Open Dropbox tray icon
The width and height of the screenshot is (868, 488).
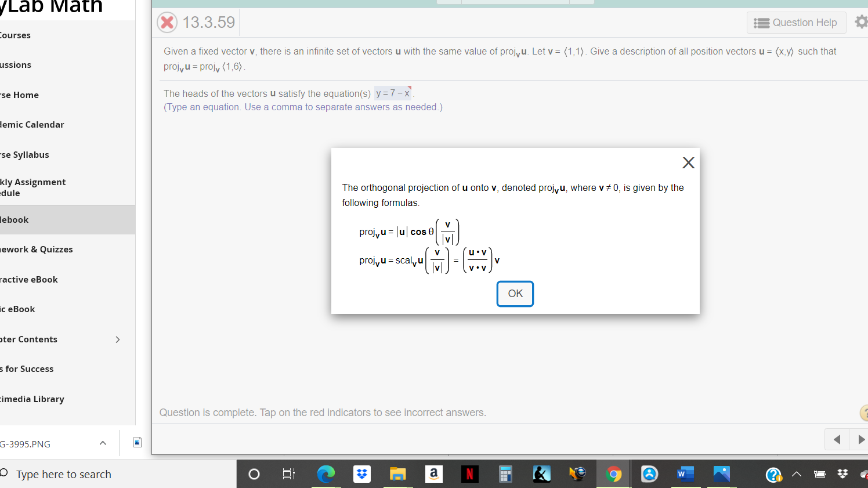[x=842, y=474]
